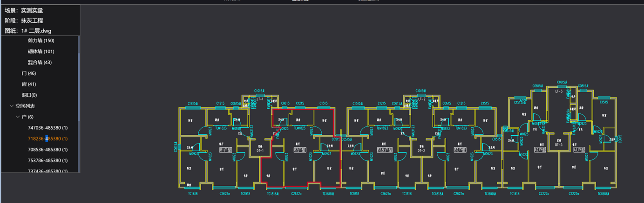Click the A2户型 label on floor plan
Image resolution: width=644 pixels, height=203 pixels.
(540, 150)
